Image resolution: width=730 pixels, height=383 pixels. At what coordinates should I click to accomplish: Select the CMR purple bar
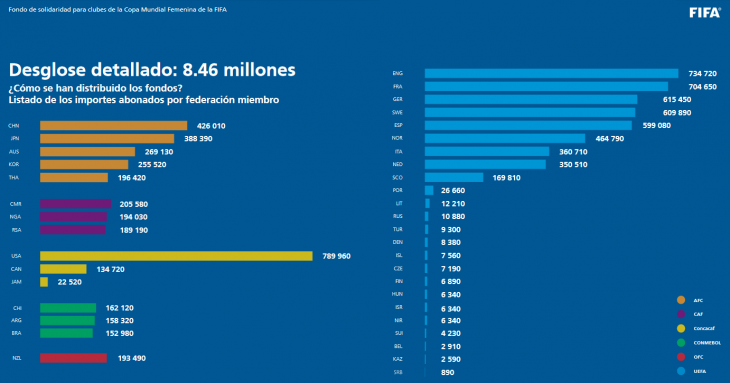(75, 204)
